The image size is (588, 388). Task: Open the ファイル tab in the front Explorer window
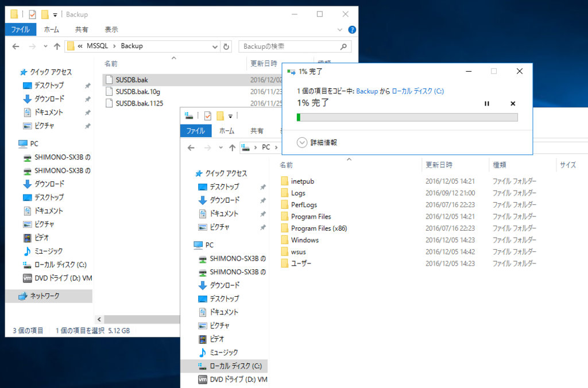point(196,130)
